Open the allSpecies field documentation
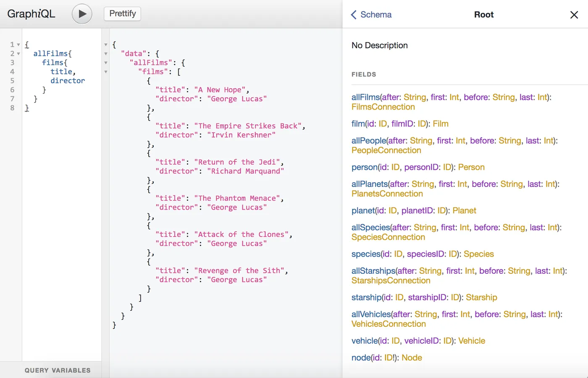This screenshot has width=588, height=378. (x=371, y=228)
